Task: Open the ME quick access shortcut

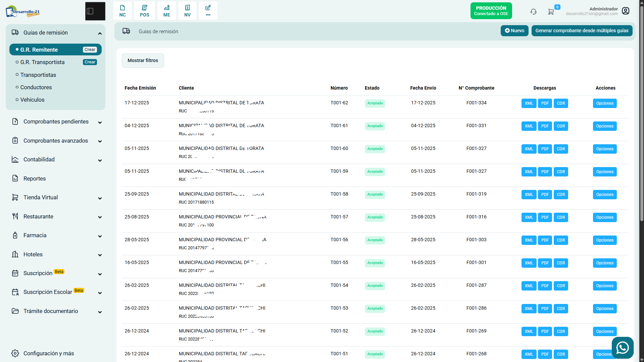Action: tap(167, 11)
